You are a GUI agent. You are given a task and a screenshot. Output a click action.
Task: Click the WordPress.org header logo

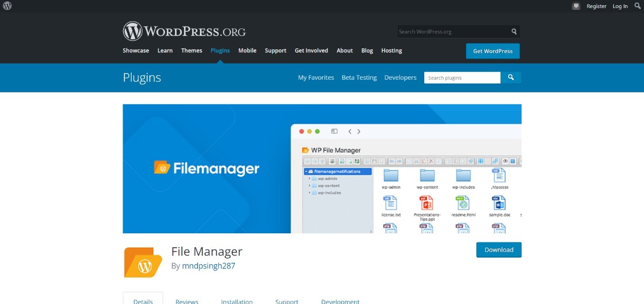pyautogui.click(x=184, y=32)
